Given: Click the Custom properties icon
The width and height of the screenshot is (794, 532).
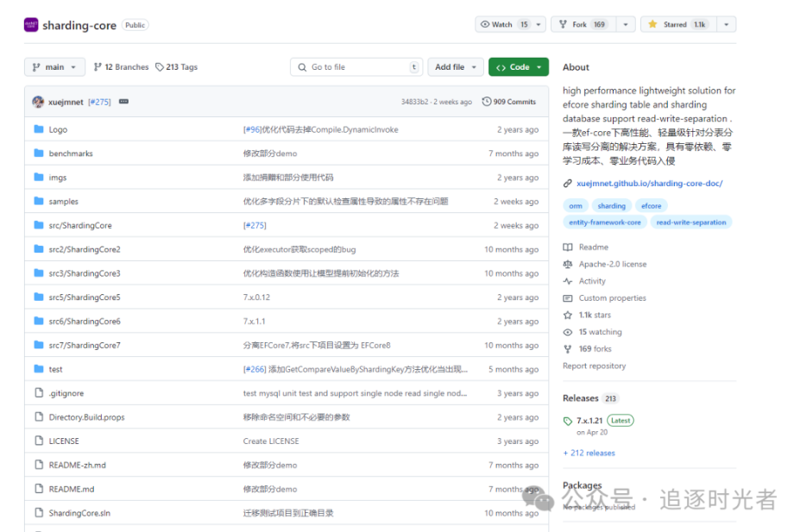Looking at the screenshot, I should point(568,297).
